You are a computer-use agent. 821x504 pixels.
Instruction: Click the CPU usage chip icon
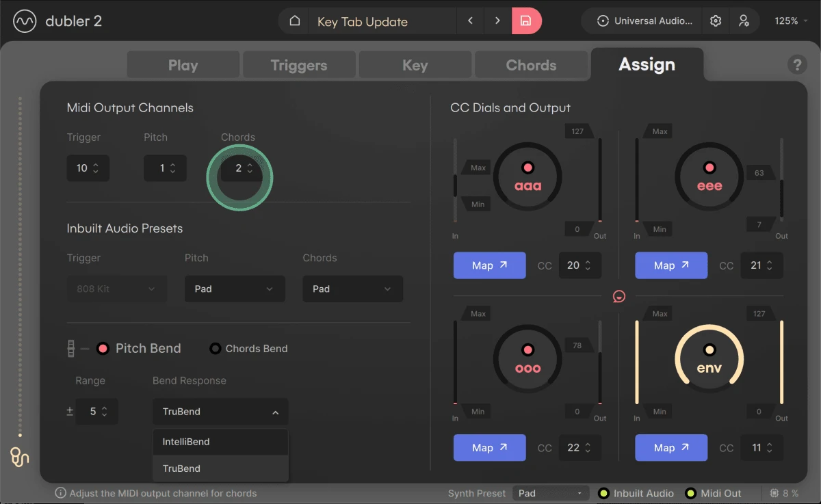774,493
